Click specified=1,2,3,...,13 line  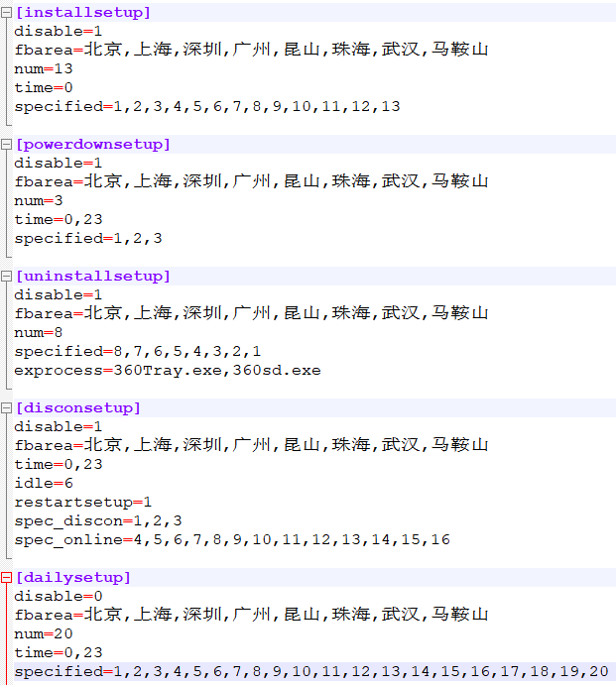point(207,107)
